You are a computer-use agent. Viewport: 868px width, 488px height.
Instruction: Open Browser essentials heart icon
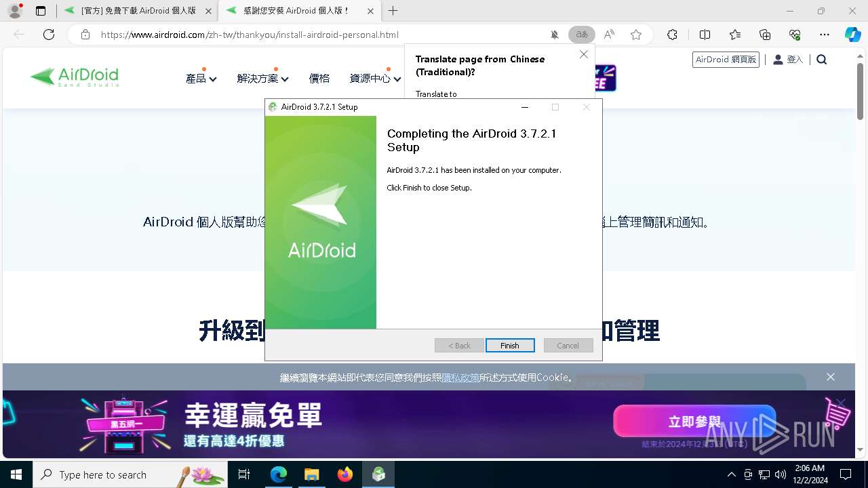795,35
